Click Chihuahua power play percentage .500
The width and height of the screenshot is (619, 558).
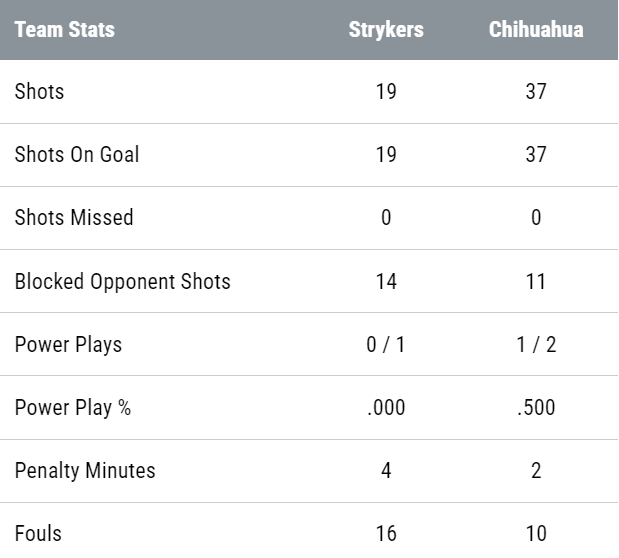536,408
